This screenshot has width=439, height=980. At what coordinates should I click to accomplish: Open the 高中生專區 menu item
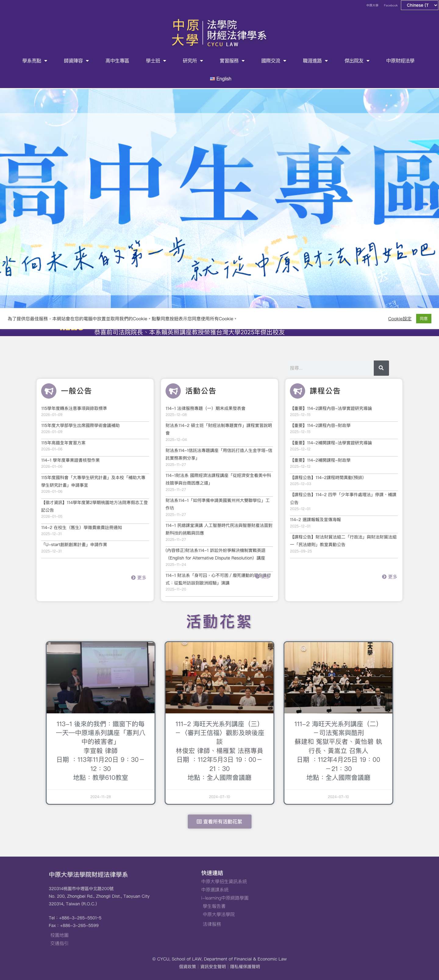[117, 61]
